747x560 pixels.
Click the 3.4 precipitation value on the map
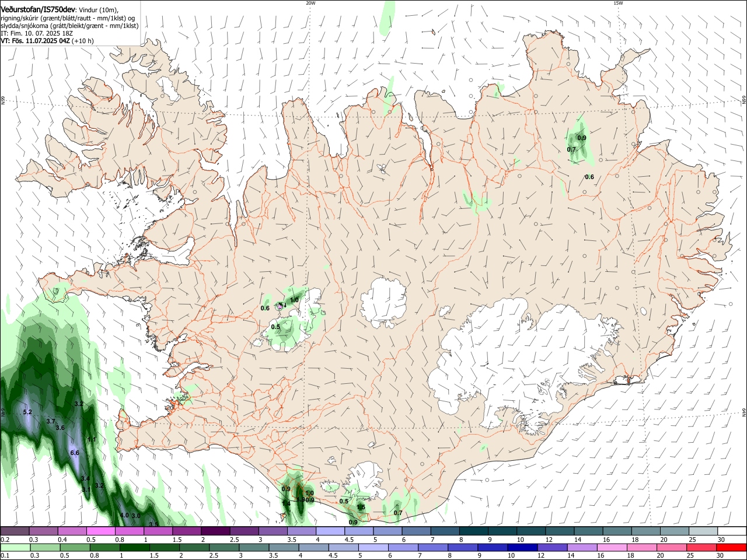point(85,478)
